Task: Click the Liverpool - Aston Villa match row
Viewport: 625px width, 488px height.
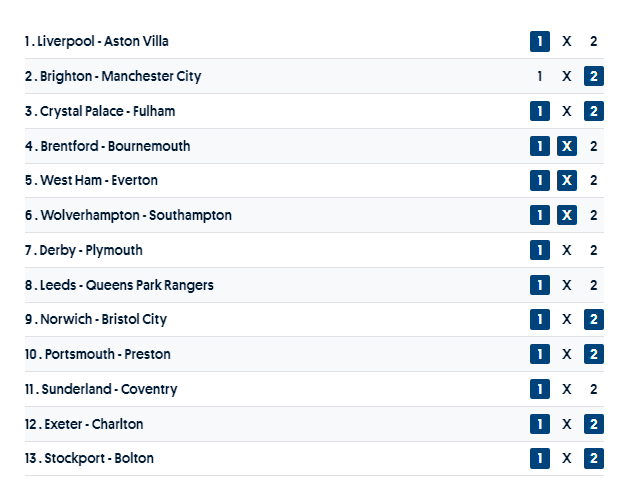Action: pos(300,42)
